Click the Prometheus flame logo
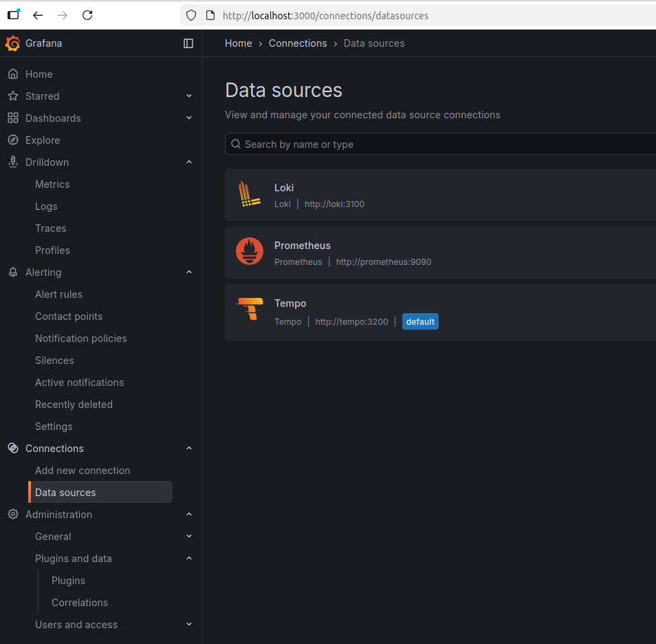656x644 pixels. tap(250, 252)
